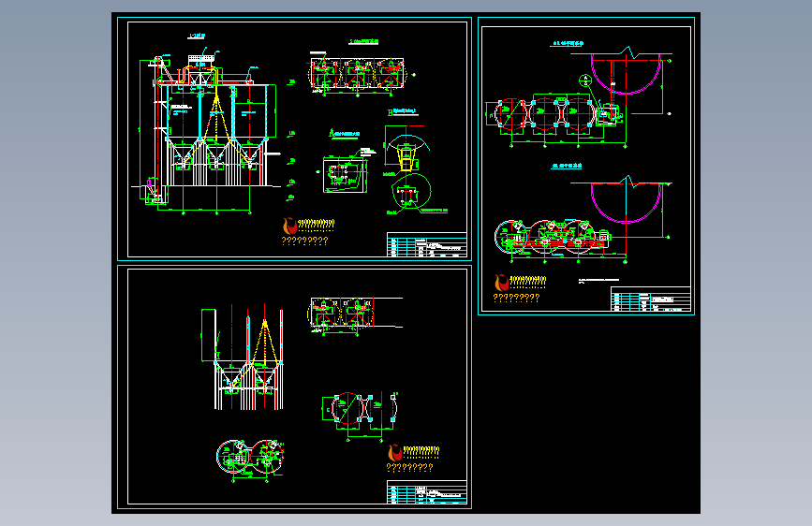Select the upper magenta semicircle in the right sheet

point(626,74)
